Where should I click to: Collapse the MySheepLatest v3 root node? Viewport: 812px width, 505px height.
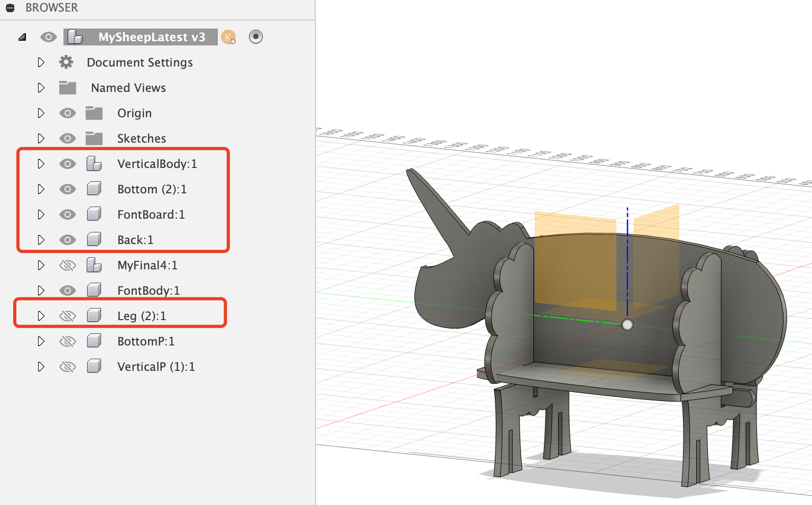coord(22,37)
